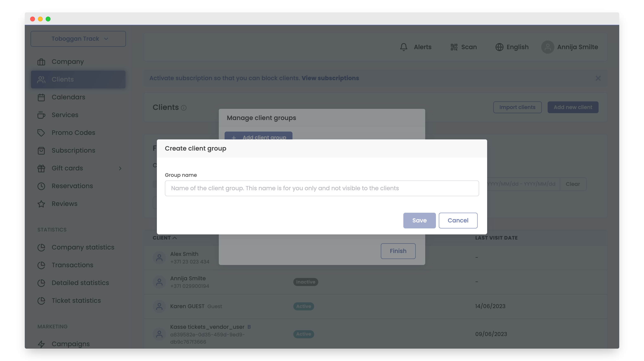
Task: Expand the Gift cards submenu arrow
Action: tap(120, 168)
